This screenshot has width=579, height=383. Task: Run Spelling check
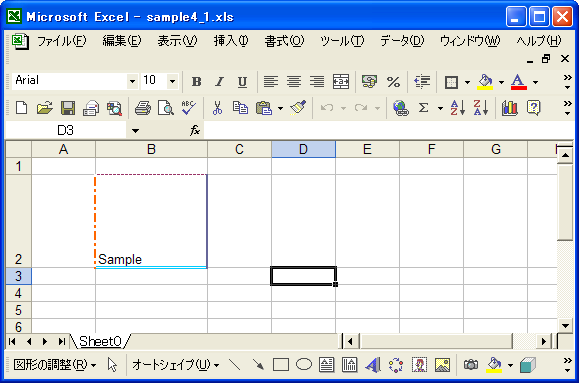[x=189, y=108]
